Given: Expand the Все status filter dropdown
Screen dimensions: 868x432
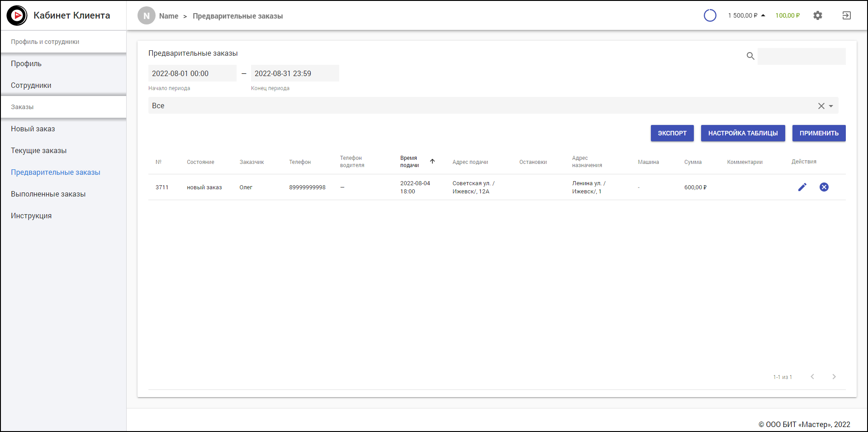Looking at the screenshot, I should click(x=831, y=106).
